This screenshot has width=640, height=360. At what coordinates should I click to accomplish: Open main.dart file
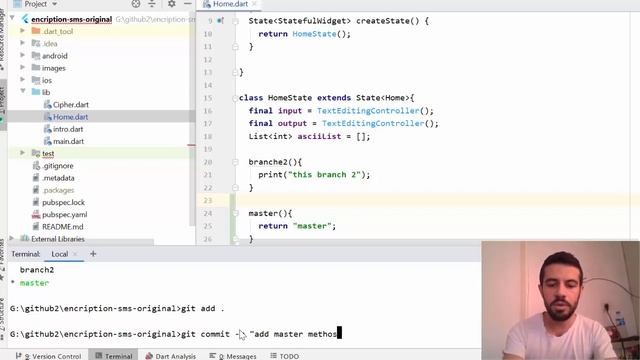[x=68, y=141]
